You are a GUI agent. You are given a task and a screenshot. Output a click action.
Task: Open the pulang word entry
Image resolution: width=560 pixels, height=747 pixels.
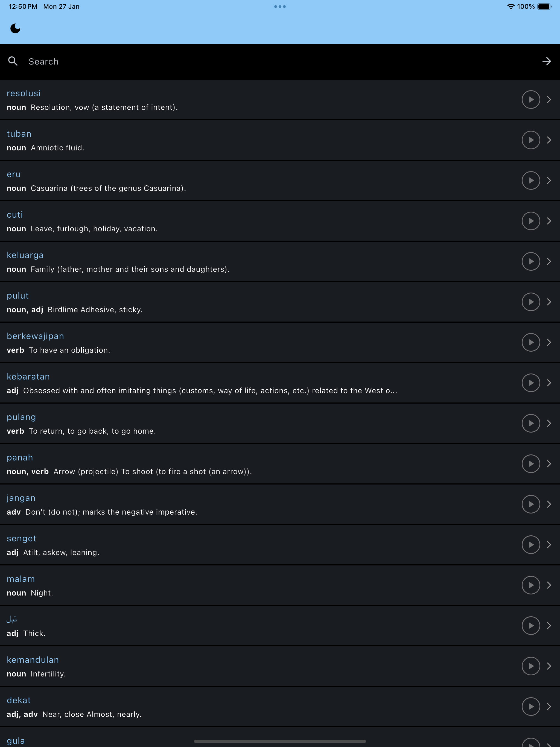point(280,424)
